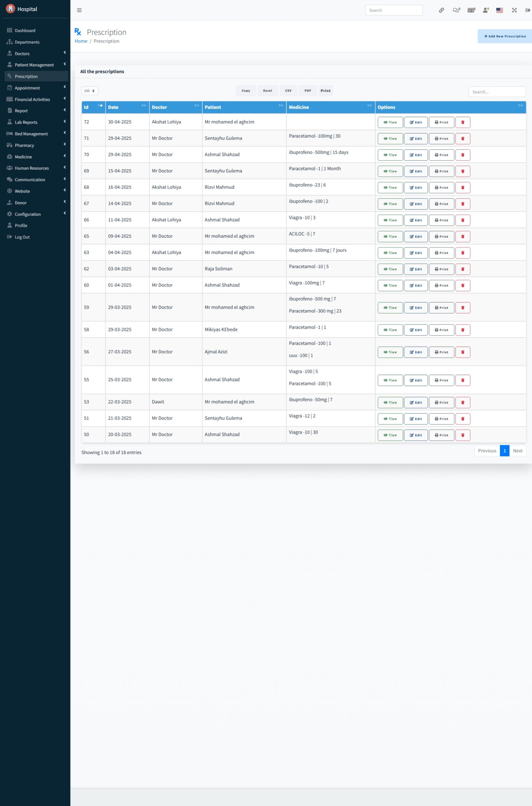This screenshot has height=806, width=532.
Task: View prescription 71 for Sentayhu Gulema
Action: [x=390, y=139]
